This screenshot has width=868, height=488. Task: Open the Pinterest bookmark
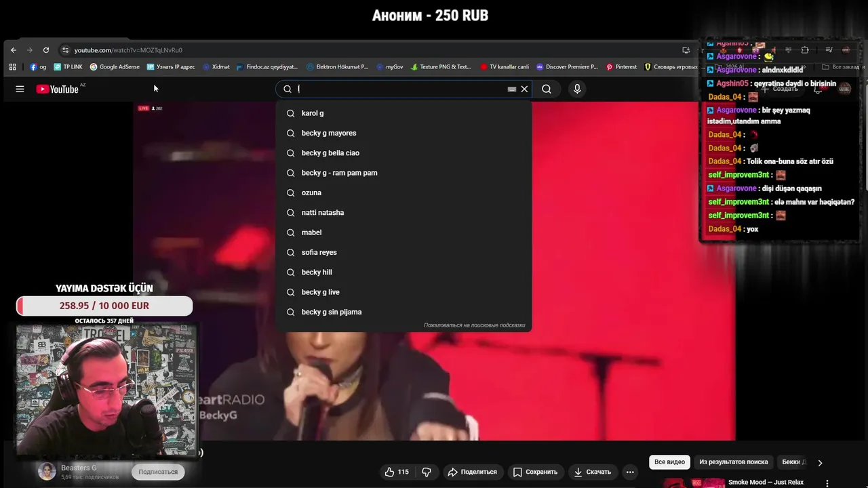coord(621,67)
